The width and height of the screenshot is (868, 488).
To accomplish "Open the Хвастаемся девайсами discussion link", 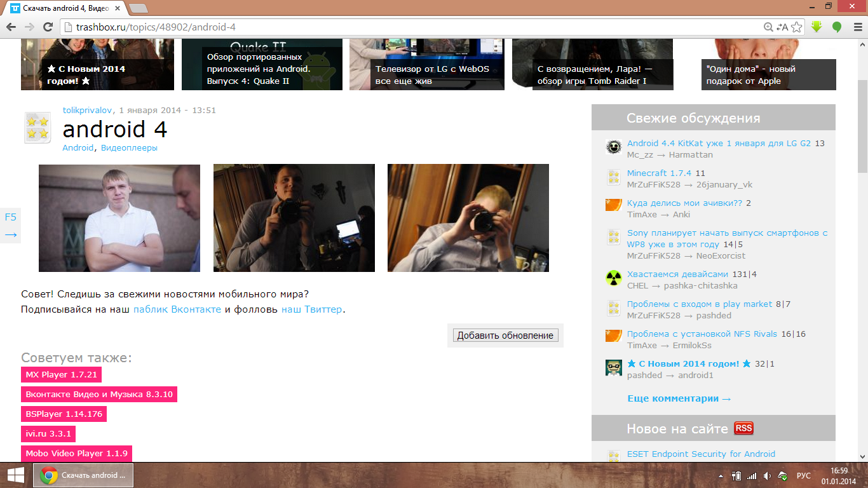I will tap(677, 274).
